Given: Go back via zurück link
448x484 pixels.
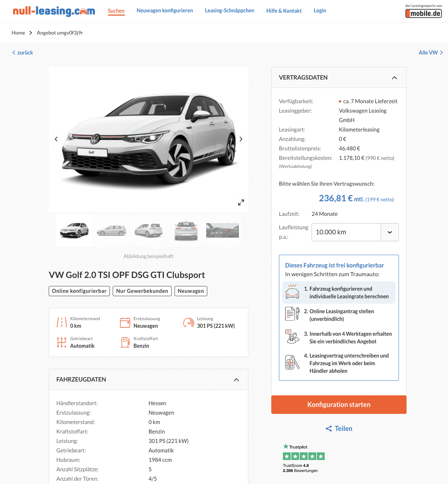Looking at the screenshot, I should tap(23, 53).
